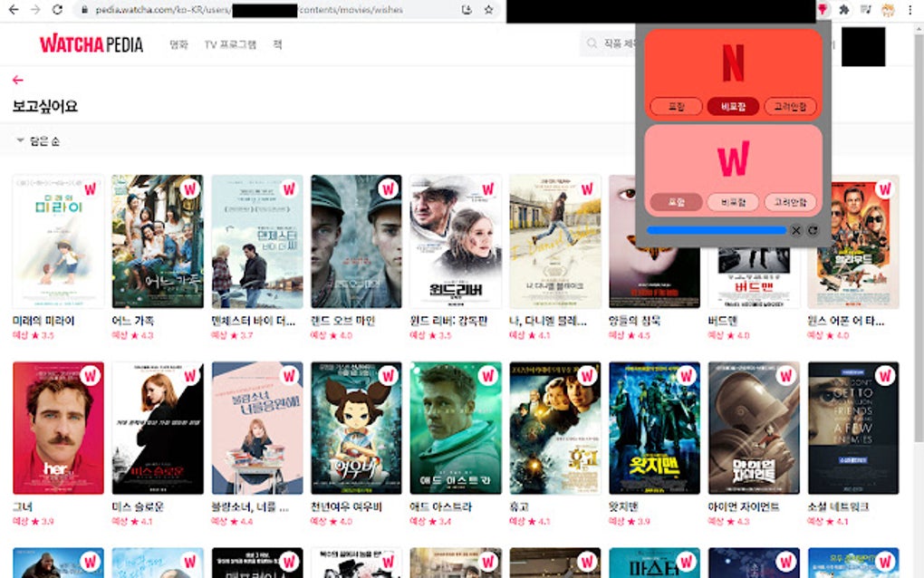Click the blue progress bar in the popup

tap(716, 230)
